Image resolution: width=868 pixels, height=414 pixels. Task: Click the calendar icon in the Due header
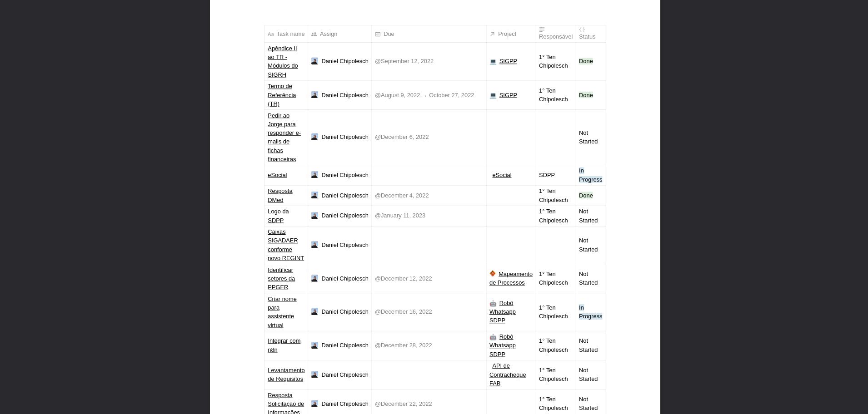click(378, 34)
